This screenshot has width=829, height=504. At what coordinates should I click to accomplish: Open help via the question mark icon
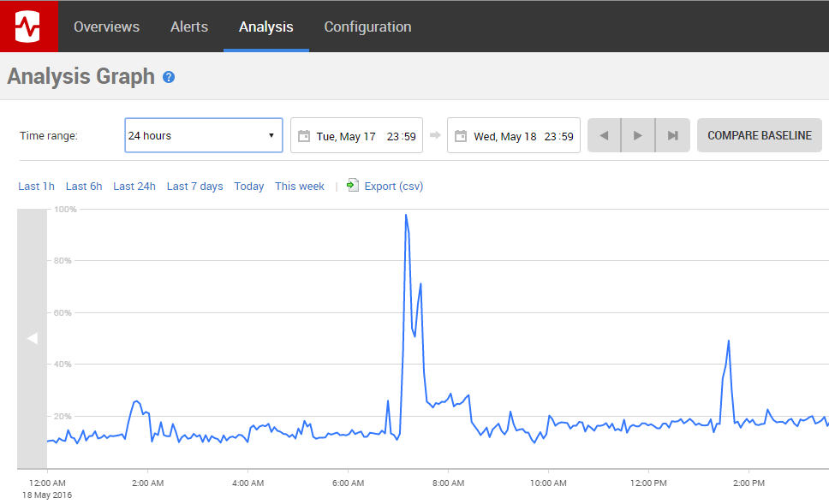coord(169,76)
